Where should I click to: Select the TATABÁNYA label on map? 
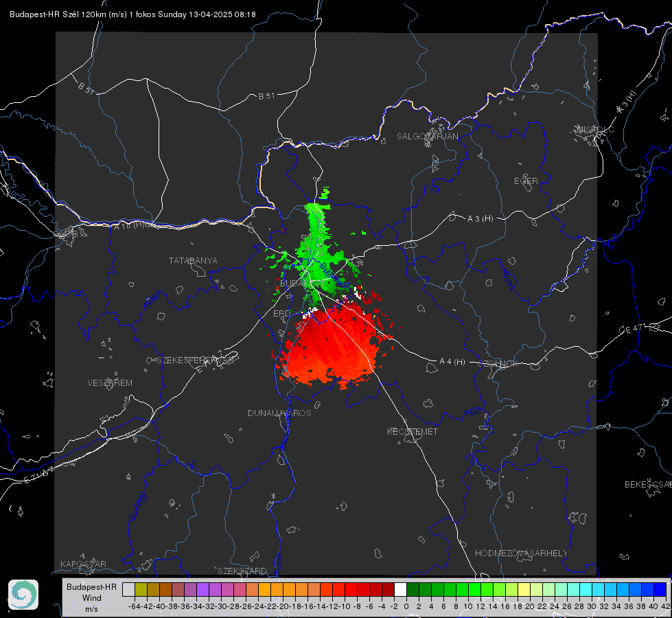[x=193, y=260]
